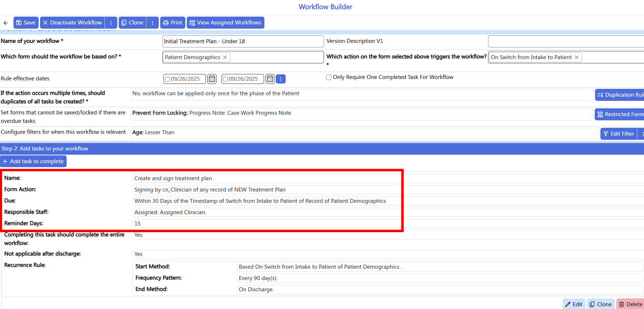The width and height of the screenshot is (644, 309).
Task: Open Duplication Rule settings
Action: click(x=620, y=95)
